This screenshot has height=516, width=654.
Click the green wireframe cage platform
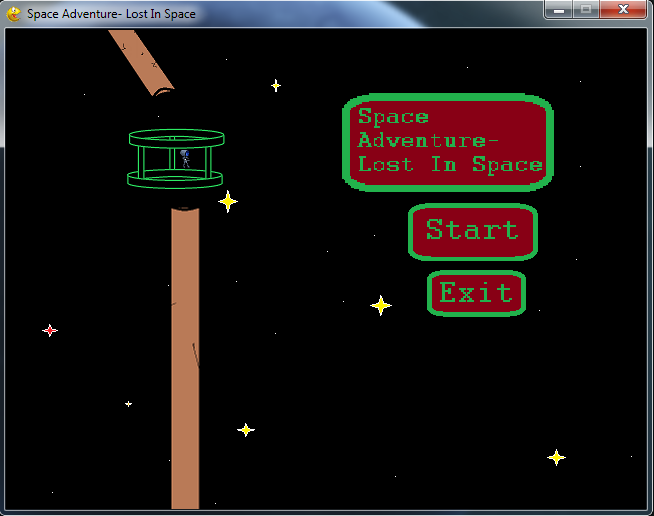(x=176, y=159)
